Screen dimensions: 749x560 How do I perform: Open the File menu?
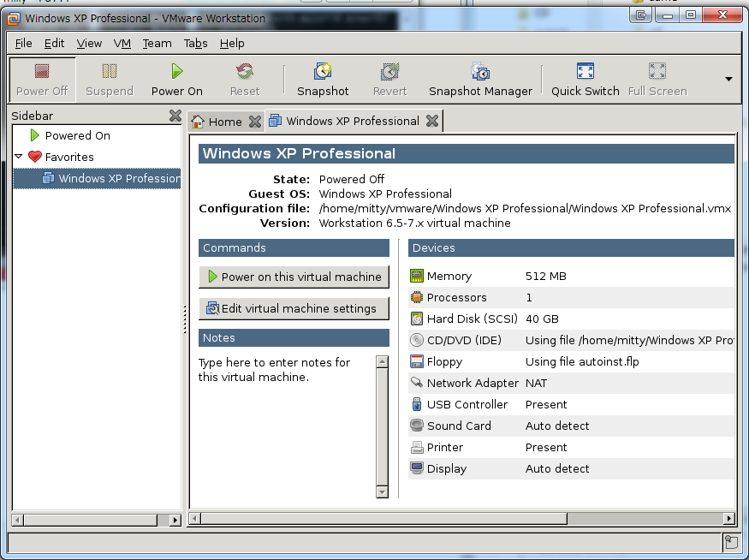pos(23,44)
